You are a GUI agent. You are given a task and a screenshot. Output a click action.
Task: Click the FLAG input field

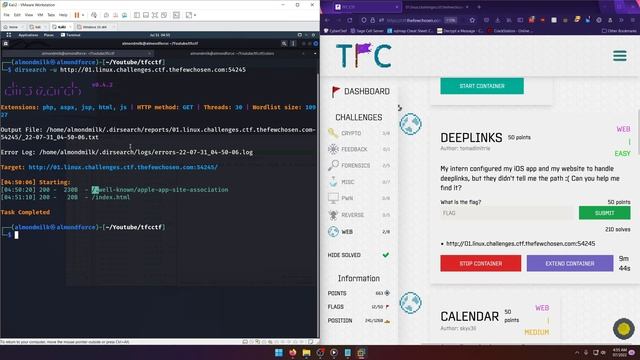pos(508,213)
